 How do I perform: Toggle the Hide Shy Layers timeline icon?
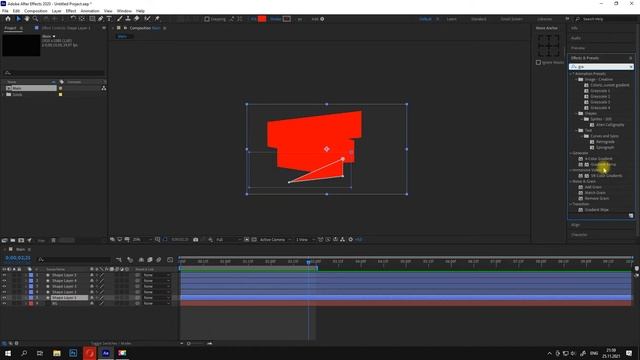point(141,260)
